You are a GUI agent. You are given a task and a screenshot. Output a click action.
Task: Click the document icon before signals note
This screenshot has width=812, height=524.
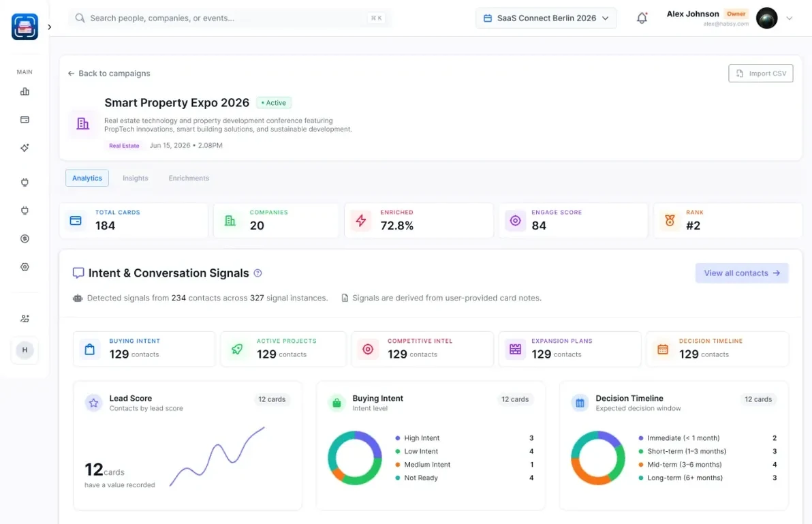pos(345,298)
